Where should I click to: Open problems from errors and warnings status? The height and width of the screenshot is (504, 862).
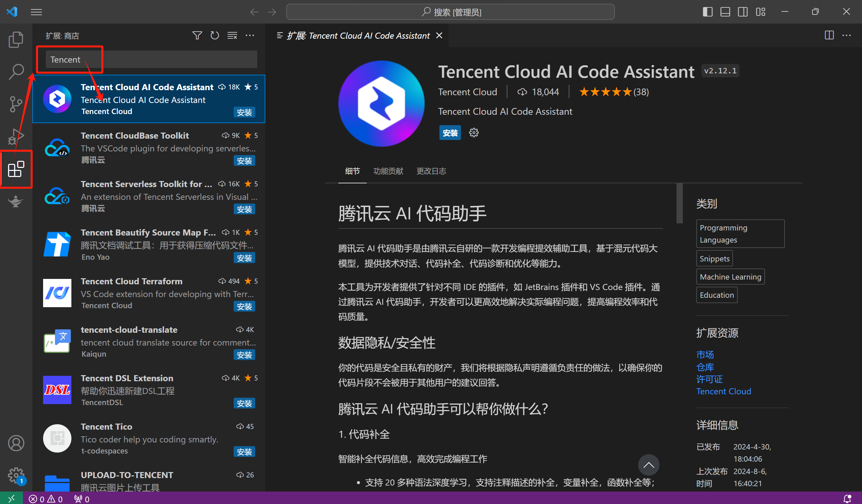tap(45, 499)
